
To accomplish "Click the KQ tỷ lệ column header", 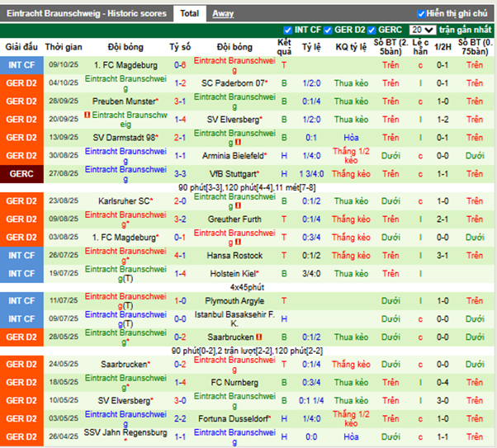I will pyautogui.click(x=351, y=47).
